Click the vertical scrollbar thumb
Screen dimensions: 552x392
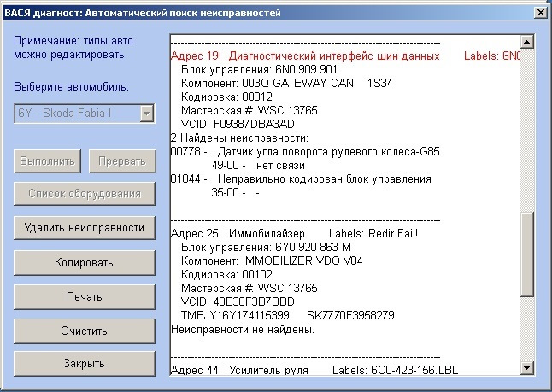pyautogui.click(x=526, y=254)
